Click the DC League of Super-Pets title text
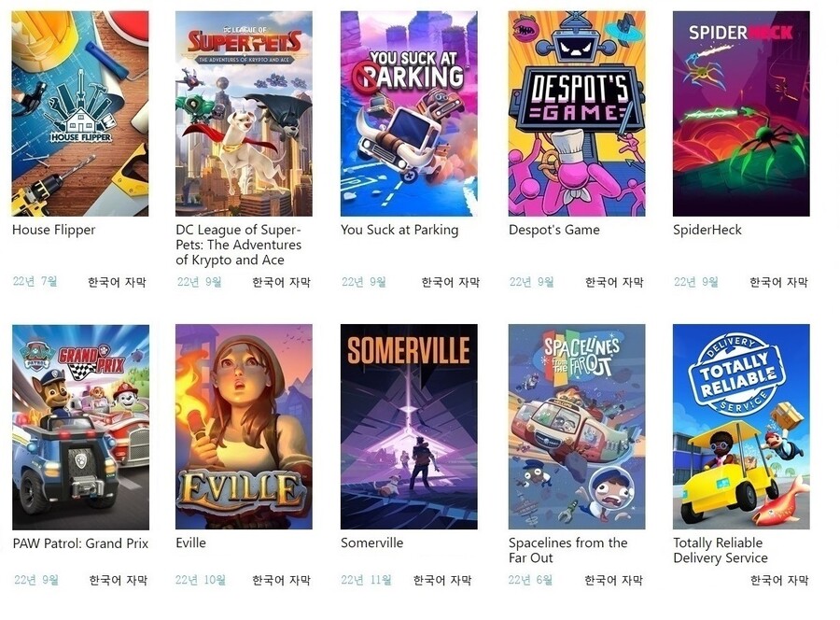This screenshot has width=840, height=620. (239, 245)
